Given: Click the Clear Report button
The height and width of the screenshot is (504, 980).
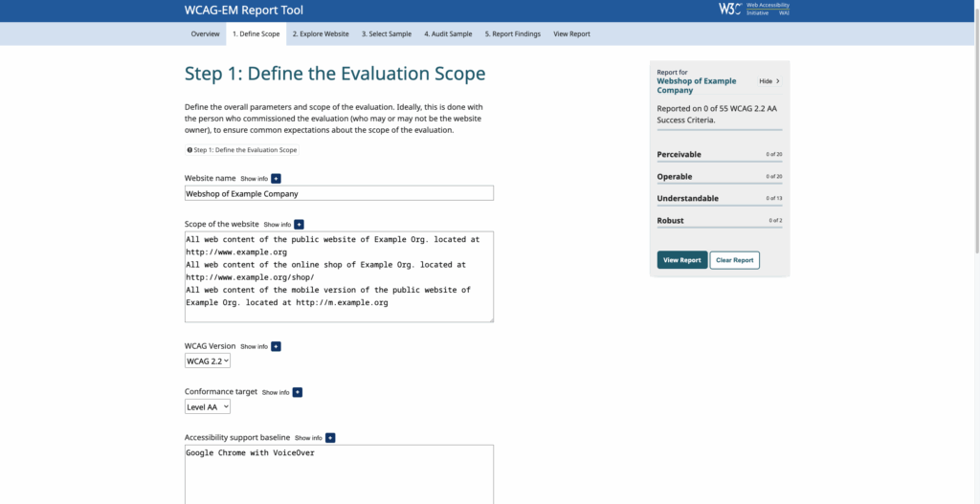Looking at the screenshot, I should 734,260.
